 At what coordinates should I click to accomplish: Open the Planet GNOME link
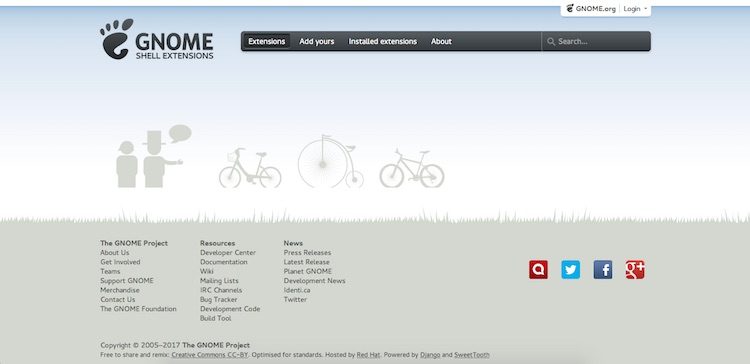click(x=308, y=271)
